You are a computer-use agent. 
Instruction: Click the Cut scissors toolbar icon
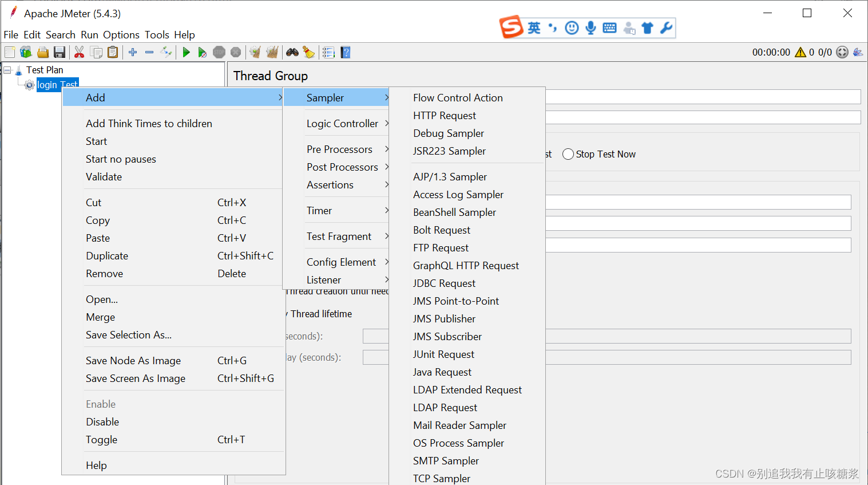click(80, 52)
